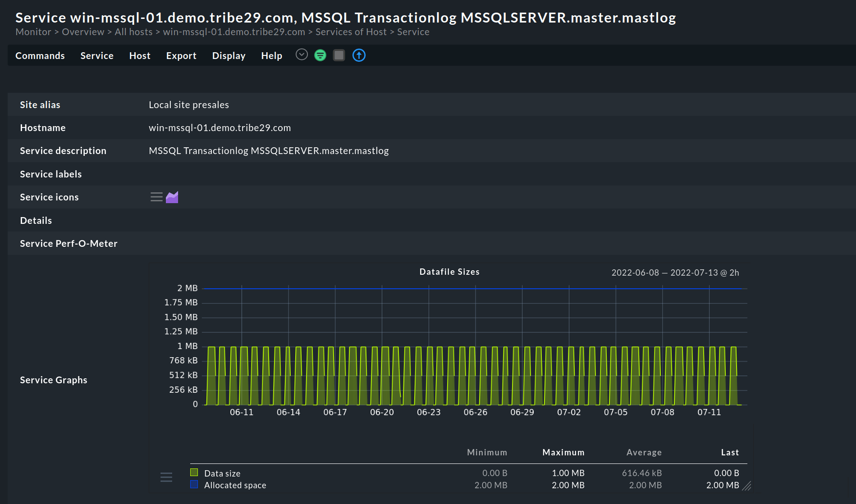Open the Help menu
This screenshot has width=856, height=504.
point(271,56)
